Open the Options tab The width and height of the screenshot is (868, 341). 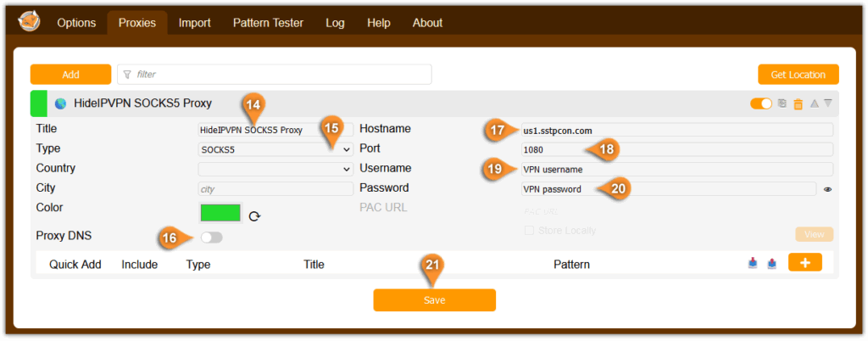(76, 23)
